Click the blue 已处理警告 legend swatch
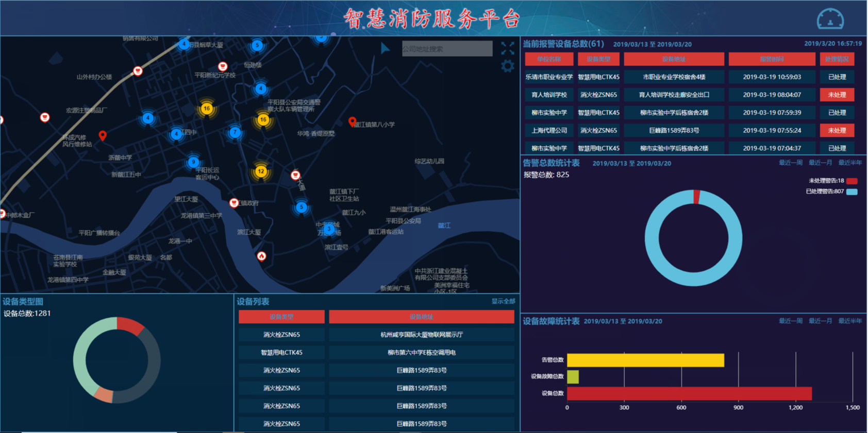 click(x=852, y=192)
